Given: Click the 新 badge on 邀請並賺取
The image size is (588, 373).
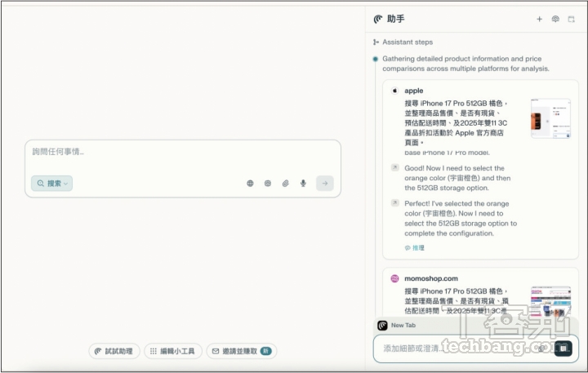Looking at the screenshot, I should coord(266,351).
